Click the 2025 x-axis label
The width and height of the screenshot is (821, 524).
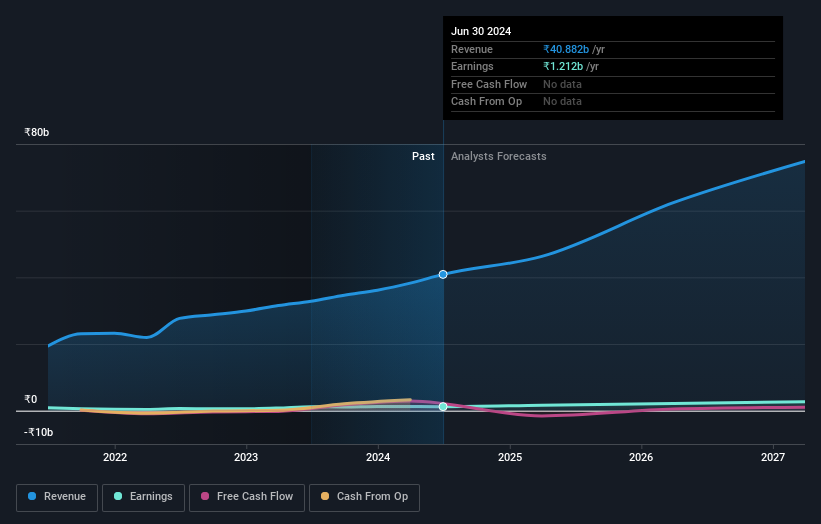509,458
